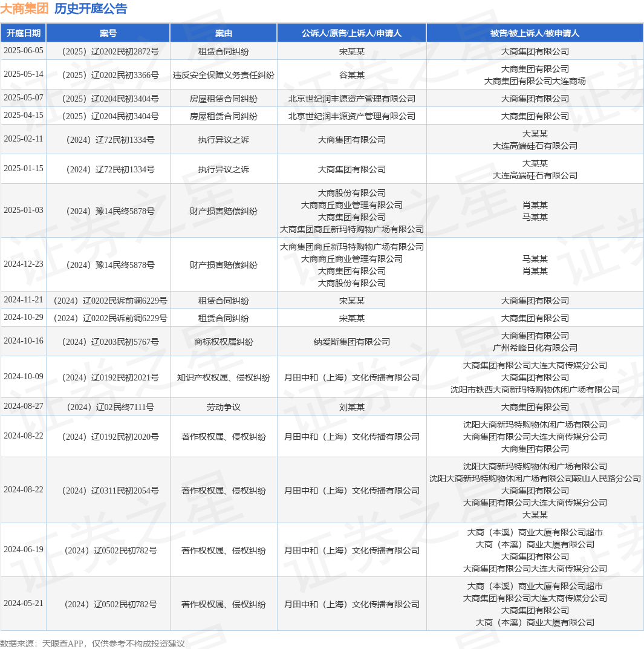Click 著作权权属、侵权纠纷 in the 2024-05-21 row
The height and width of the screenshot is (649, 644).
(224, 604)
